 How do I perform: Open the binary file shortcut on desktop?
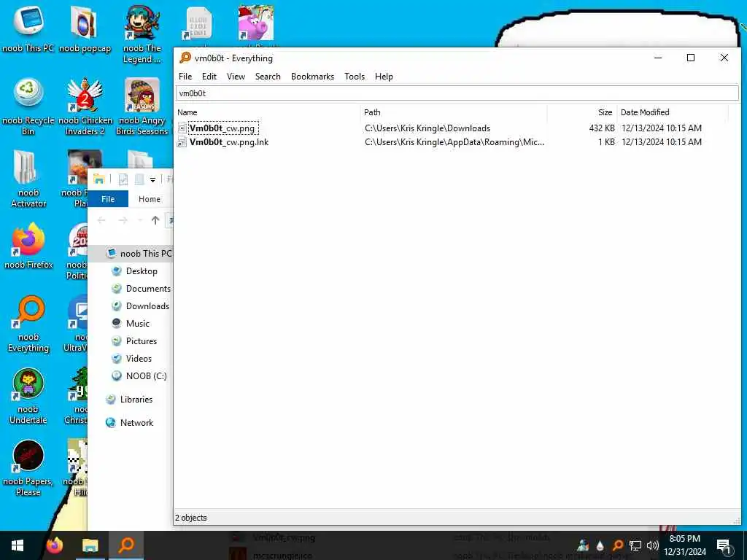click(198, 23)
